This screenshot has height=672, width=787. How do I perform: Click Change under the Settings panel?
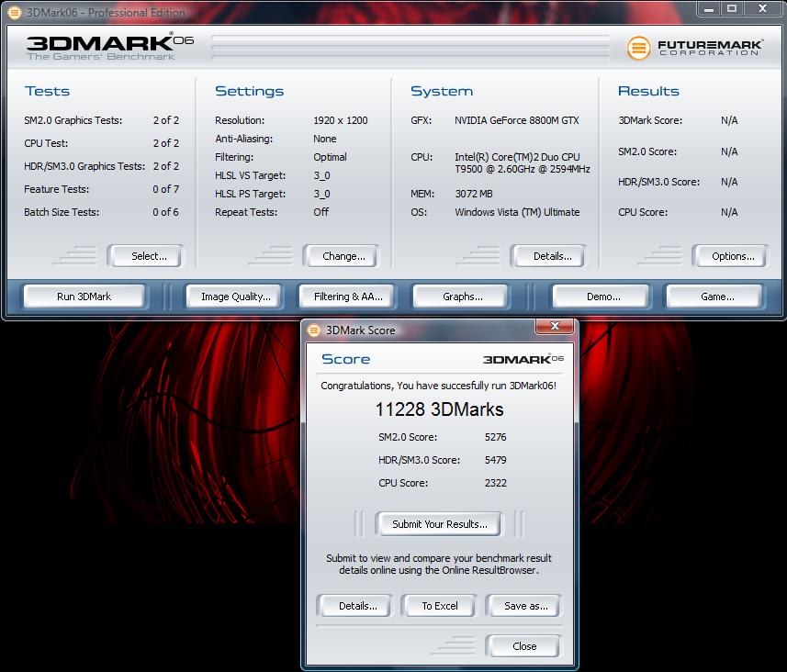tap(343, 256)
